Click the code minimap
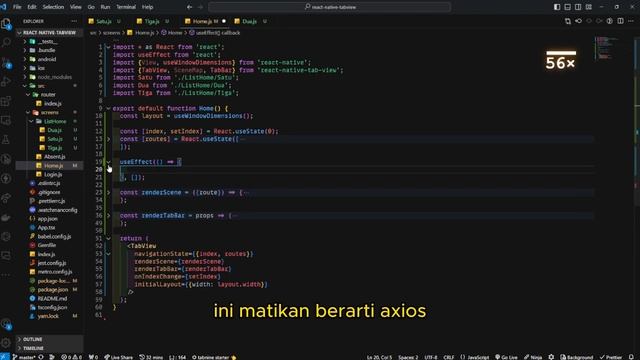 [608, 48]
